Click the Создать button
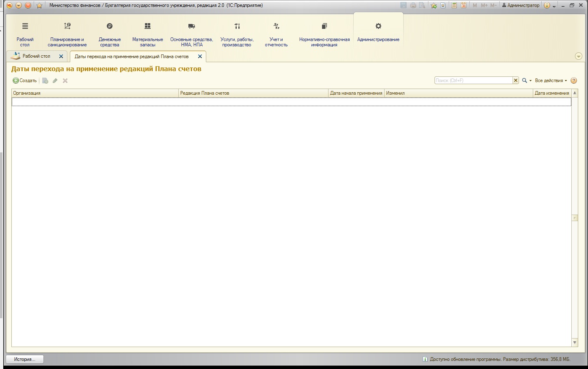 (x=25, y=80)
